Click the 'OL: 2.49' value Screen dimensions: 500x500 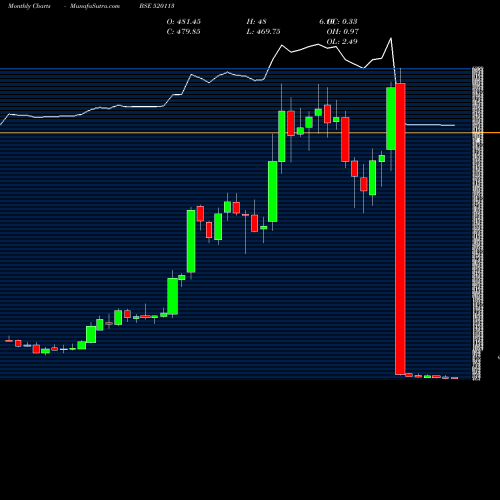(342, 42)
